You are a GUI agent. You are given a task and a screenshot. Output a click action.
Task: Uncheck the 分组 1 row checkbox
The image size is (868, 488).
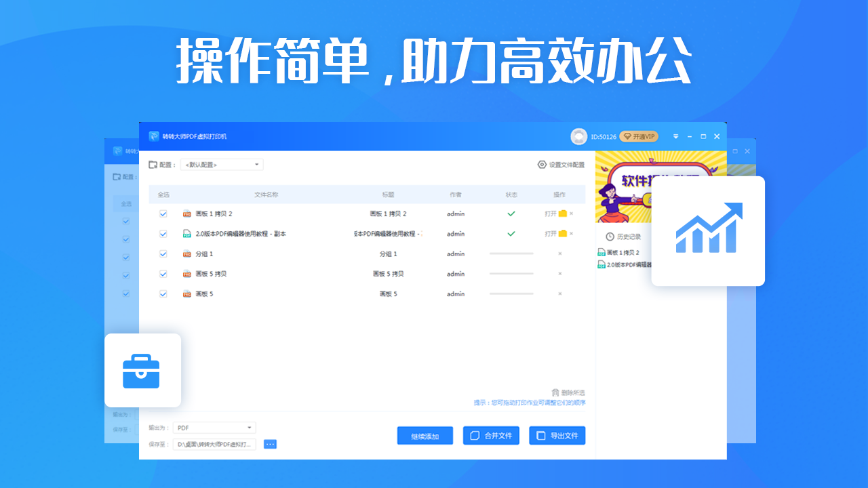click(x=163, y=254)
